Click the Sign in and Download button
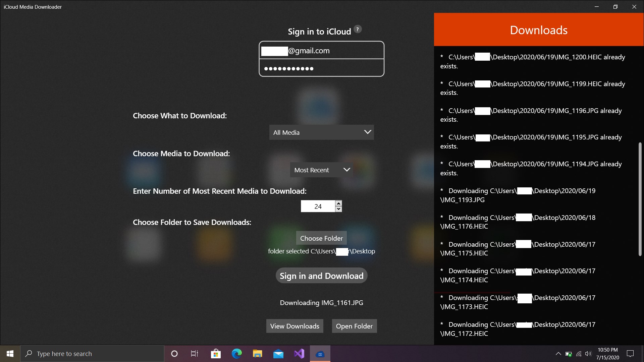Image resolution: width=644 pixels, height=362 pixels. pos(321,276)
